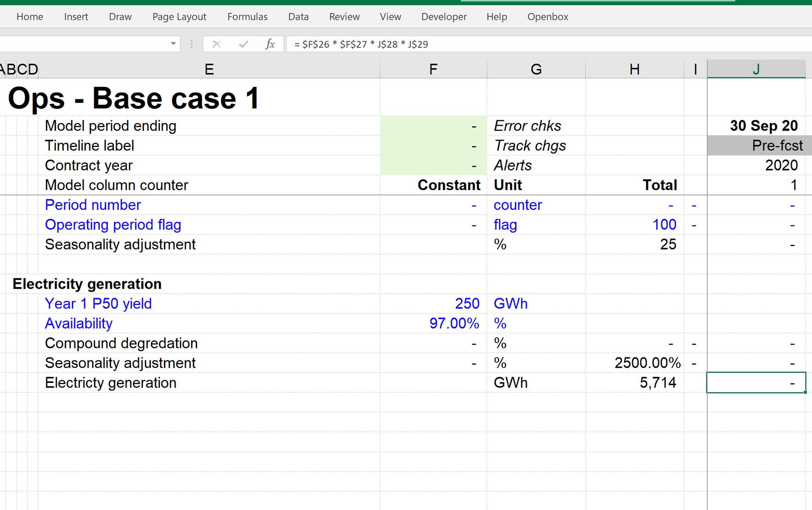Viewport: 812px width, 510px height.
Task: Click the green Model period ending input cell
Action: (x=433, y=126)
